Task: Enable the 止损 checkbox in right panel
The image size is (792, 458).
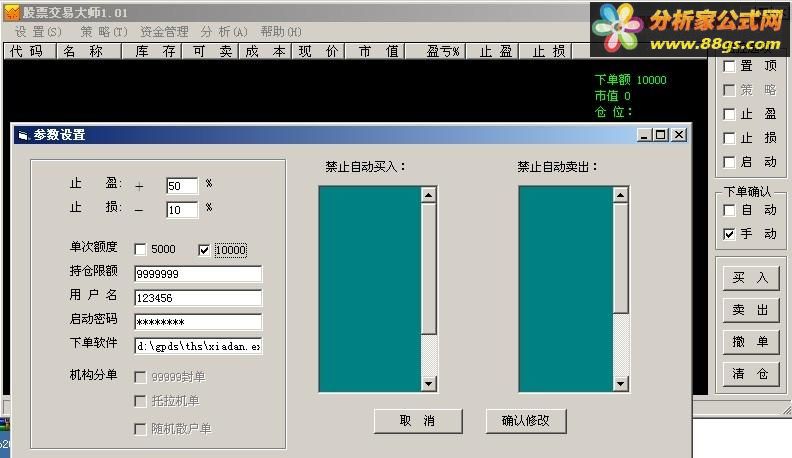Action: point(729,138)
